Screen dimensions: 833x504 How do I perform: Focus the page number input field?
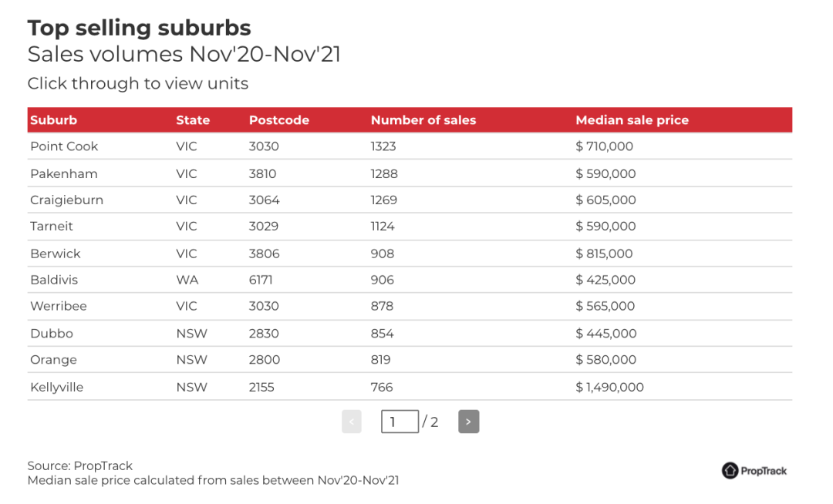[x=400, y=422]
